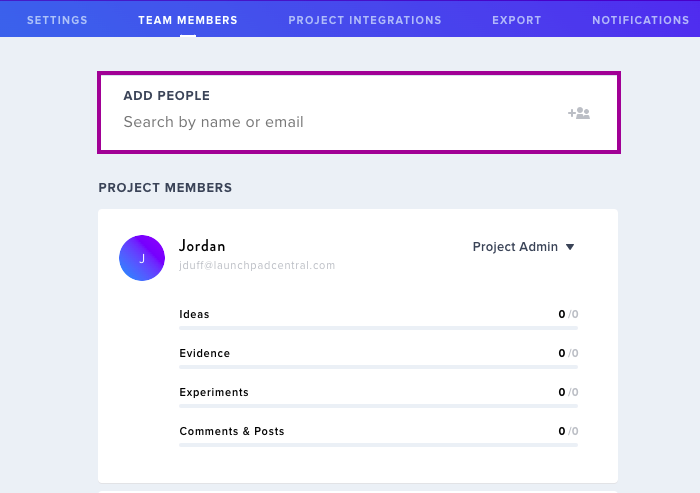Switch to Project Integrations tab
Image resolution: width=700 pixels, height=493 pixels.
[x=365, y=20]
